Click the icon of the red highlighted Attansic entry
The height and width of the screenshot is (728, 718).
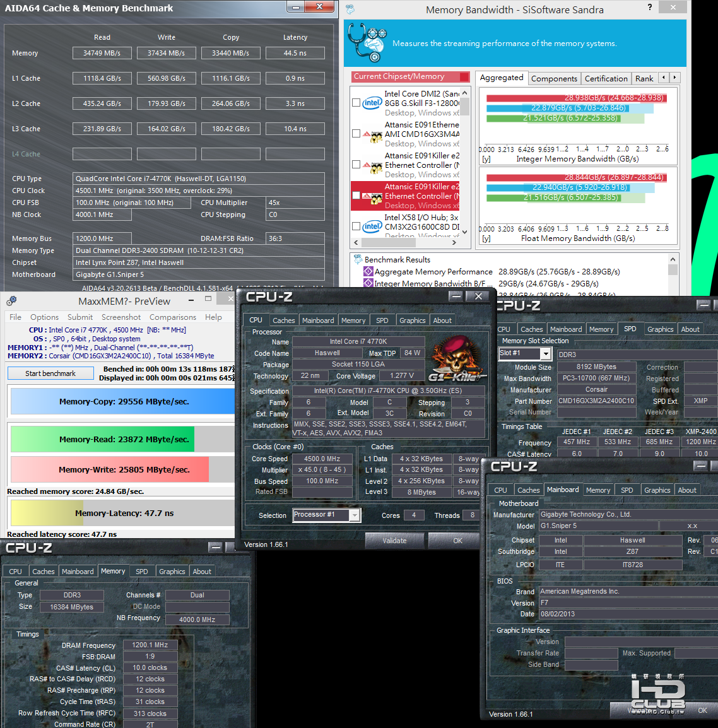point(373,198)
